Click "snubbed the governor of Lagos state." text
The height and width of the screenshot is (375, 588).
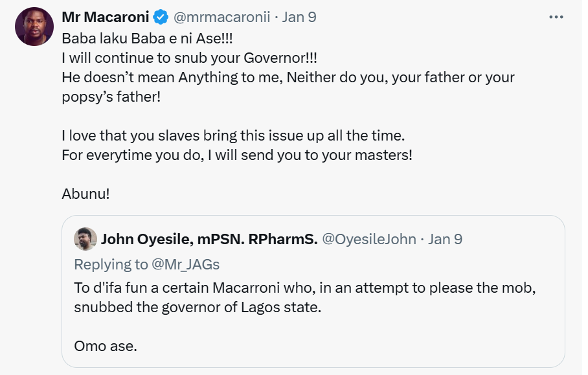[198, 307]
